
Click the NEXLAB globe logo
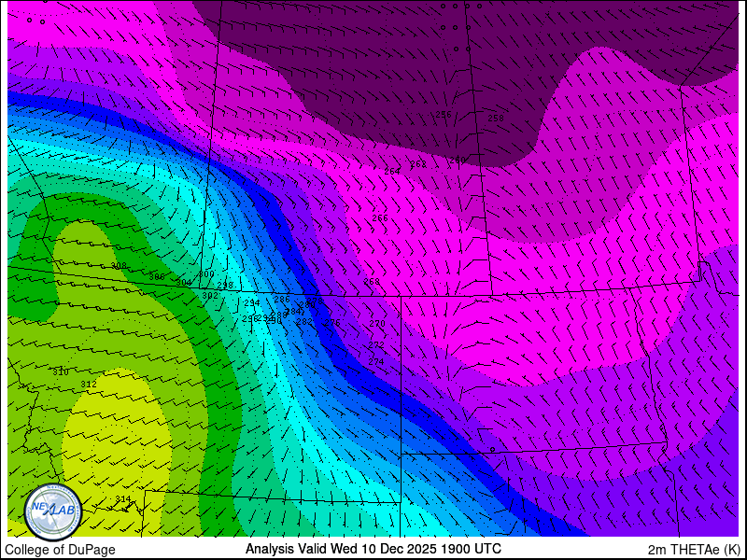(x=53, y=512)
